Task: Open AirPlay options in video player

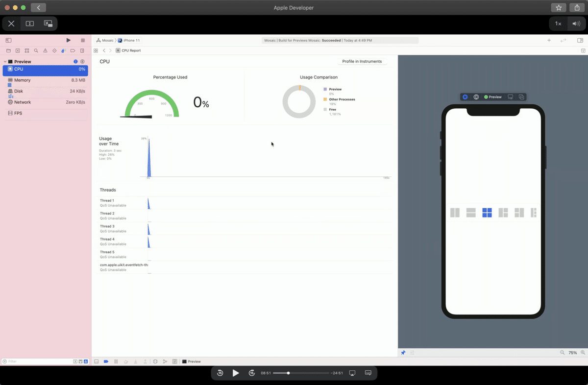Action: coord(352,373)
